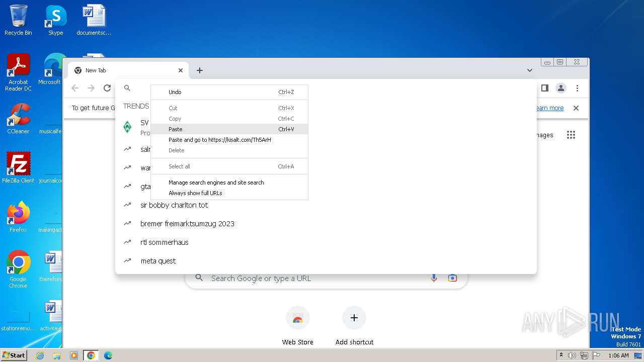Open Edge from the taskbar
Viewport: 644px width, 362px height.
[x=108, y=355]
